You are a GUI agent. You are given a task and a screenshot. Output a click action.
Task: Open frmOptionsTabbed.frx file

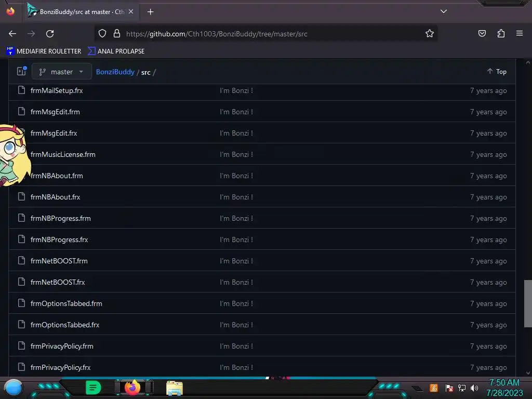65,325
